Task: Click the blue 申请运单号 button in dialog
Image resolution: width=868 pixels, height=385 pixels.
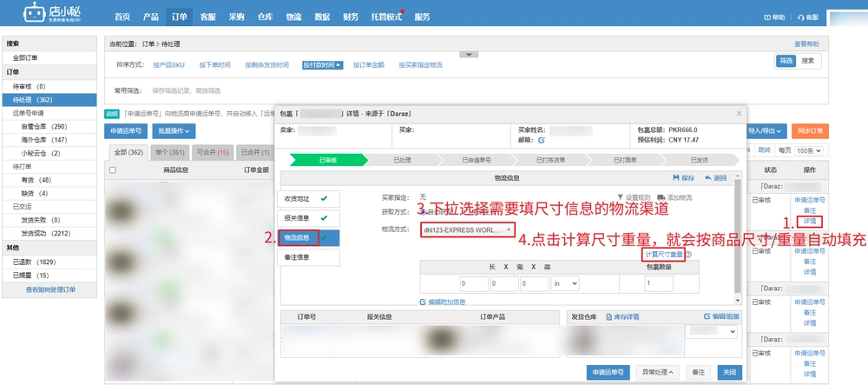Action: pos(608,372)
